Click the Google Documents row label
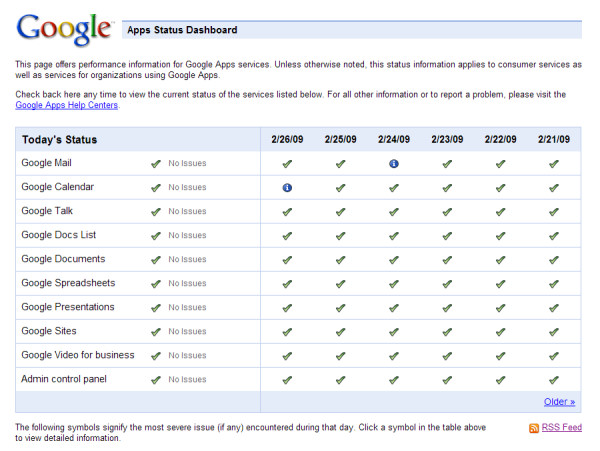Image resolution: width=600 pixels, height=451 pixels. coord(63,259)
